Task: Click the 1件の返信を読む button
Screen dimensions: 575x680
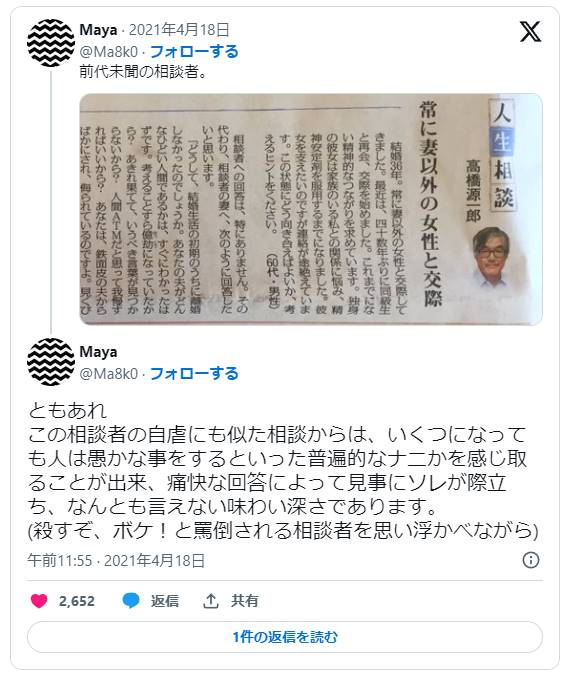Action: click(x=285, y=637)
